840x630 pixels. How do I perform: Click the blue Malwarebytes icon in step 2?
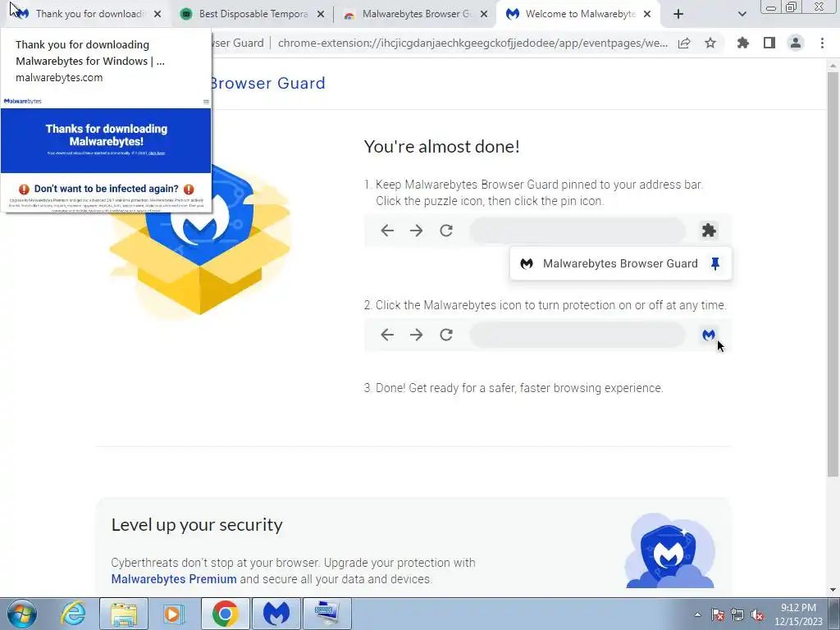[x=709, y=335]
